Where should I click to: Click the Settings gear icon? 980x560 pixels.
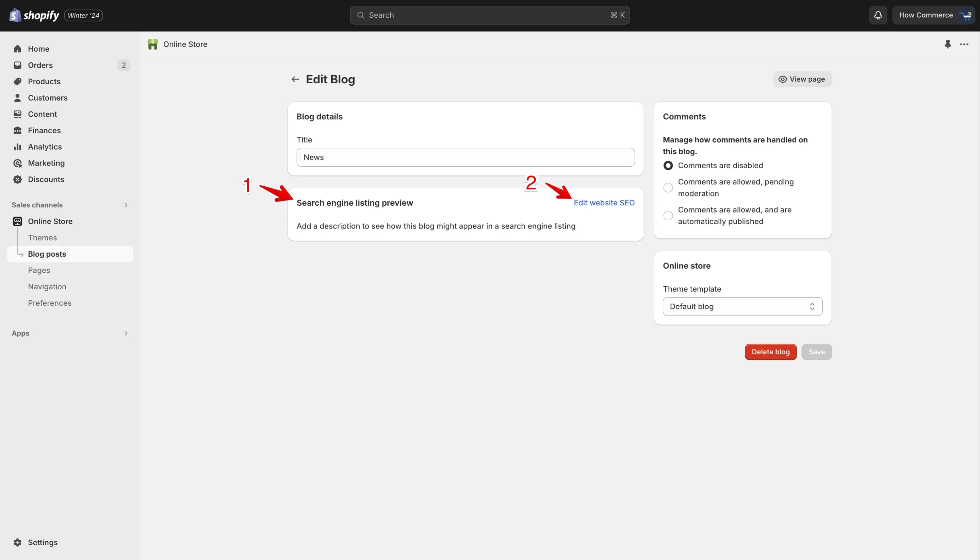pos(17,542)
